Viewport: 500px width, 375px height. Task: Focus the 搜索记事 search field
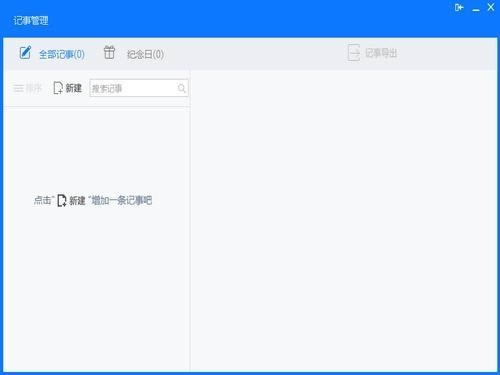click(139, 88)
